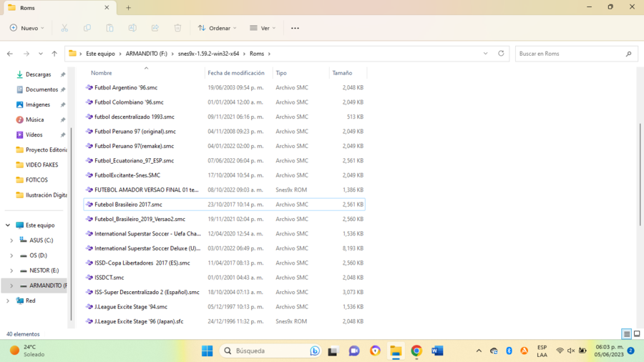Open the Nuevo dropdown menu
Image resolution: width=644 pixels, height=362 pixels.
point(27,28)
